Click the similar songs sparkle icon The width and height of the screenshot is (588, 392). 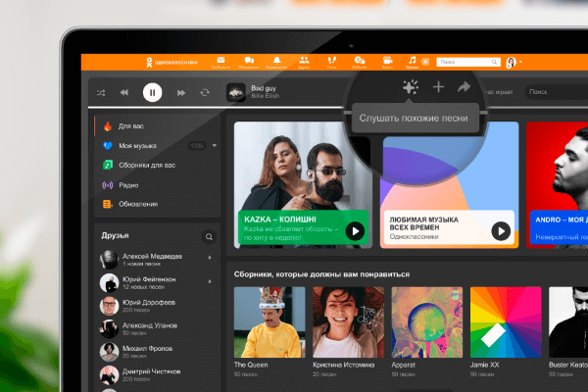[x=411, y=87]
